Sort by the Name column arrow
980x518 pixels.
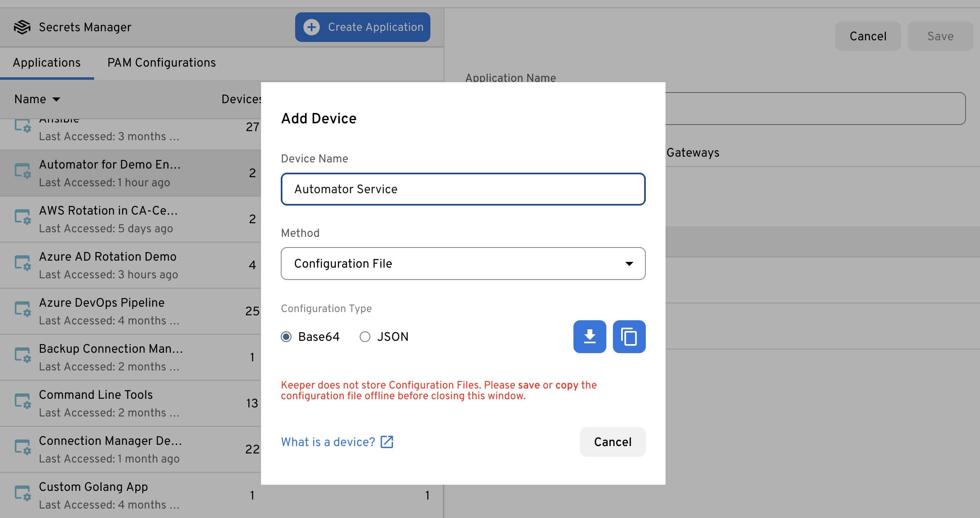[x=56, y=99]
